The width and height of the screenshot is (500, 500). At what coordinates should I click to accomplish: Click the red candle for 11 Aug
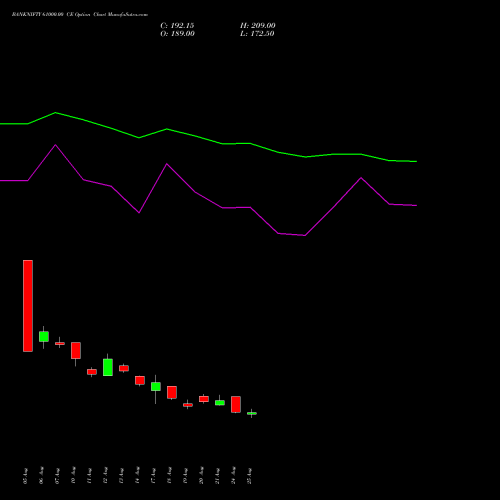(x=92, y=372)
